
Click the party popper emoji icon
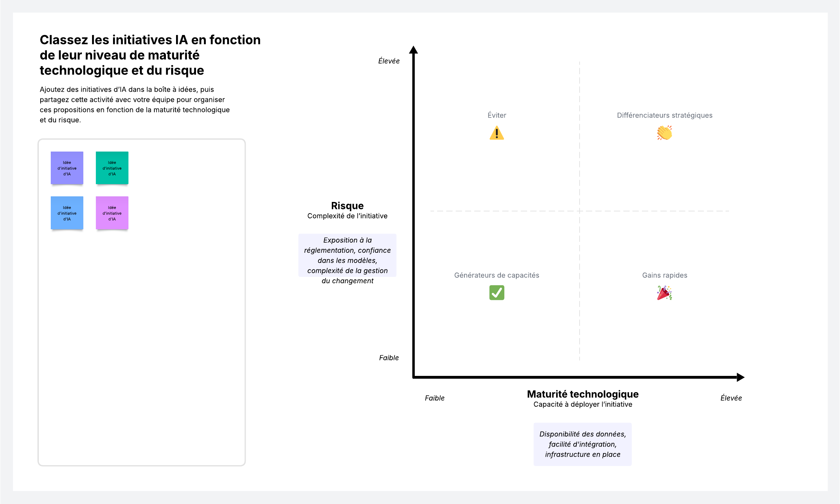(664, 293)
